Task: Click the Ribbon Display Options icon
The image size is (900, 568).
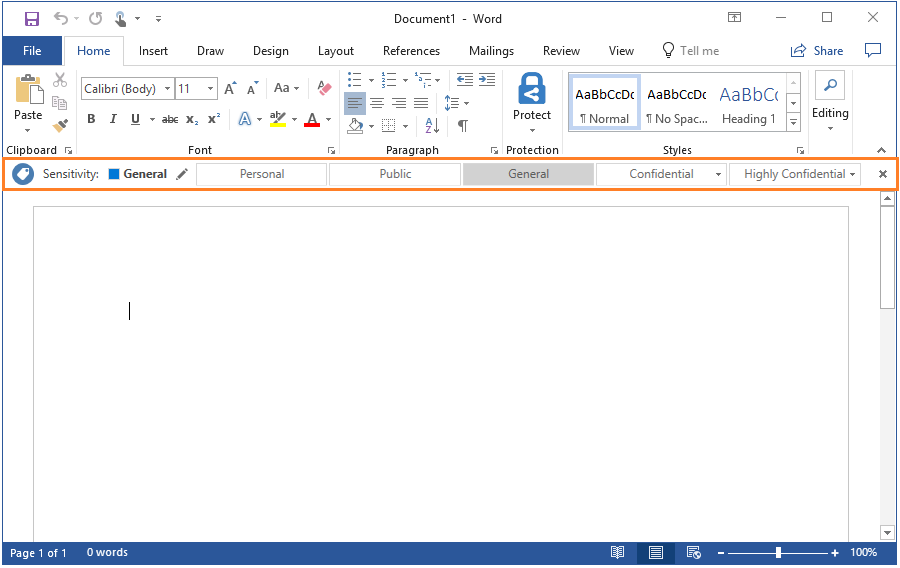Action: (734, 17)
